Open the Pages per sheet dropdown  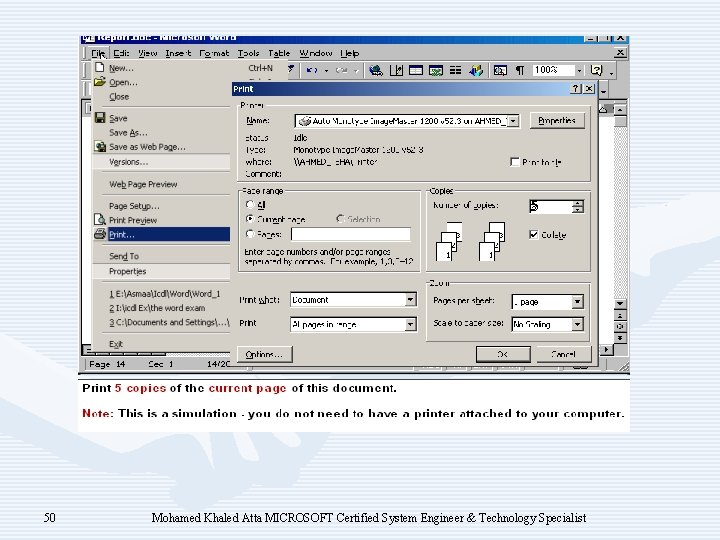pos(577,302)
